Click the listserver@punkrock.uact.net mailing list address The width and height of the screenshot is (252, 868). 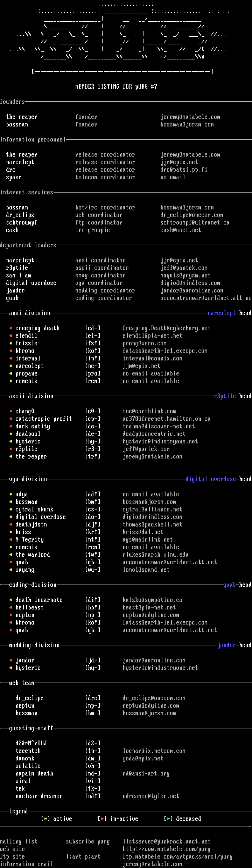[167, 841]
